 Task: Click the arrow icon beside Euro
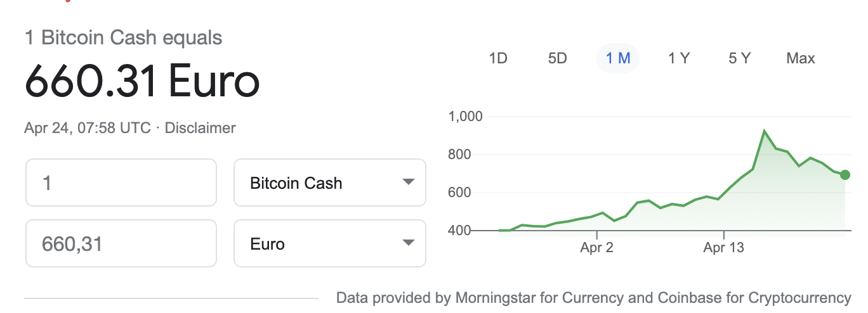pos(409,243)
